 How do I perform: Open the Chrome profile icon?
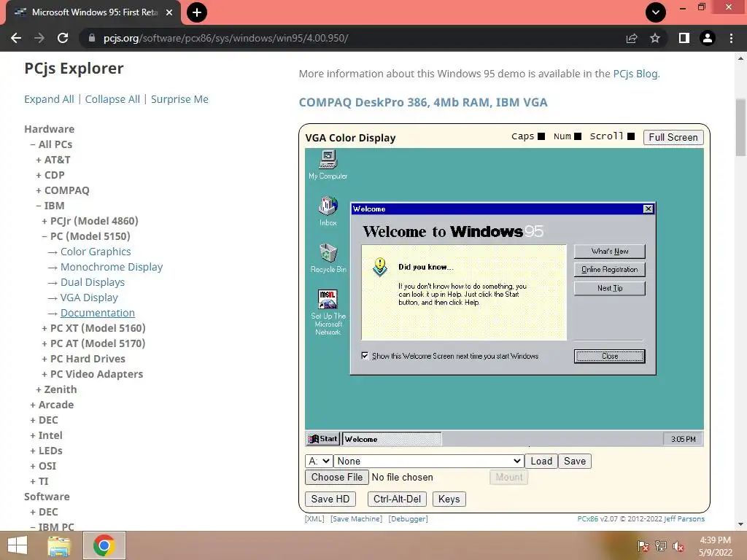(x=708, y=38)
